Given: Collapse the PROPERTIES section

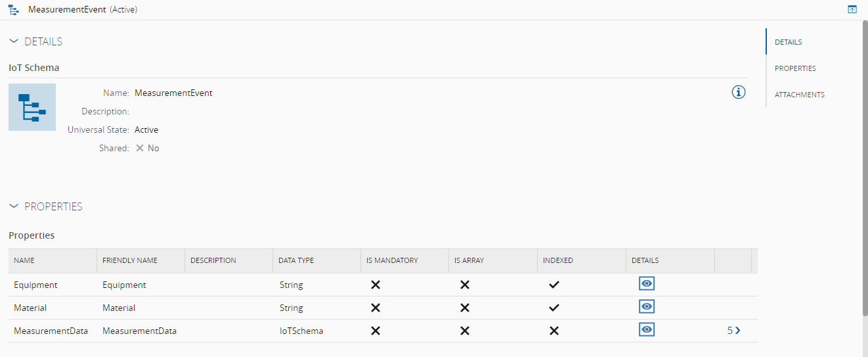Looking at the screenshot, I should pyautogui.click(x=14, y=206).
